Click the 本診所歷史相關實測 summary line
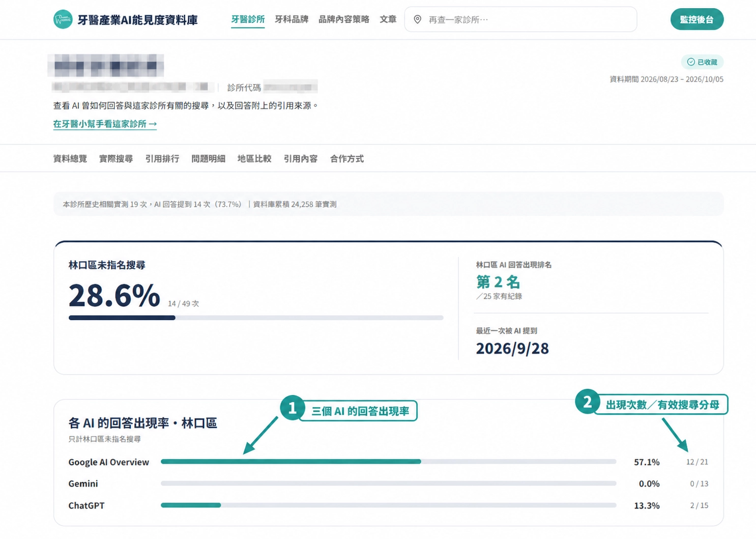The image size is (756, 539). click(199, 204)
